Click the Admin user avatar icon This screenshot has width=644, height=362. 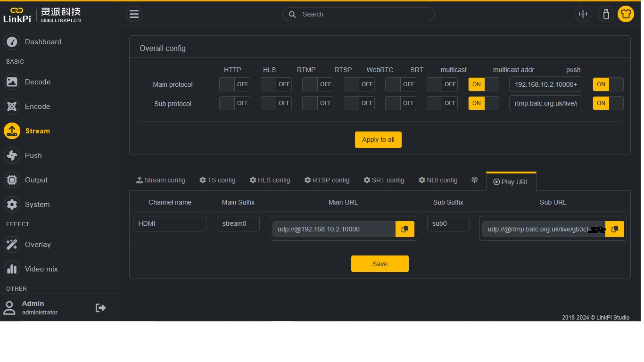pyautogui.click(x=9, y=308)
